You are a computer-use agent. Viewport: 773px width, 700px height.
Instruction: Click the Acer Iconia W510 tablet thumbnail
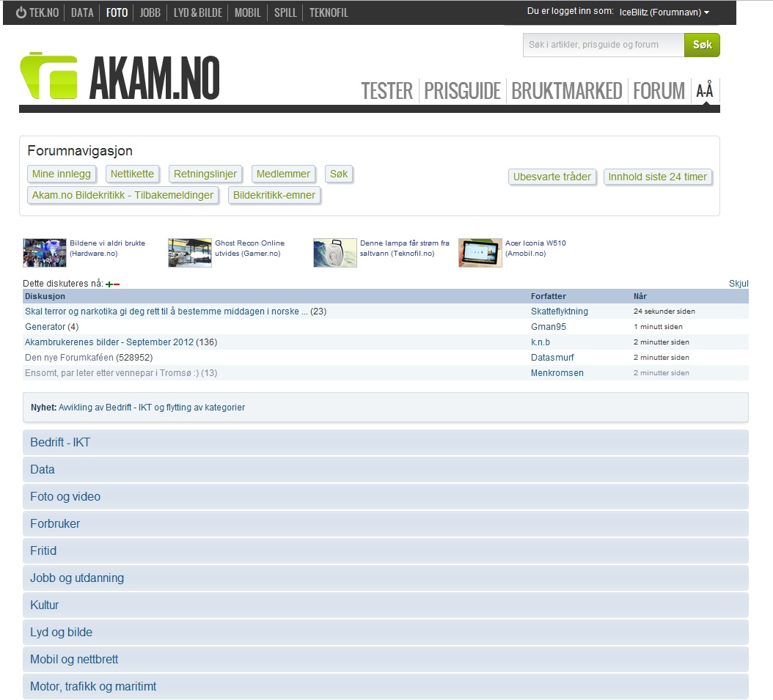click(480, 253)
